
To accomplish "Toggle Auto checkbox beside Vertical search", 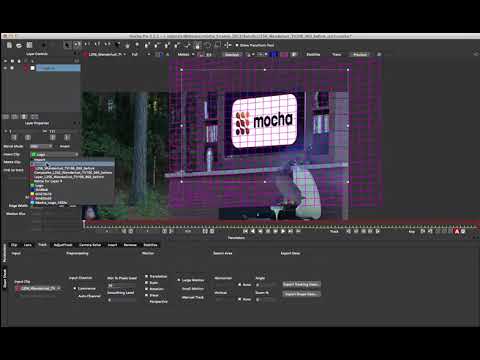I will click(239, 299).
